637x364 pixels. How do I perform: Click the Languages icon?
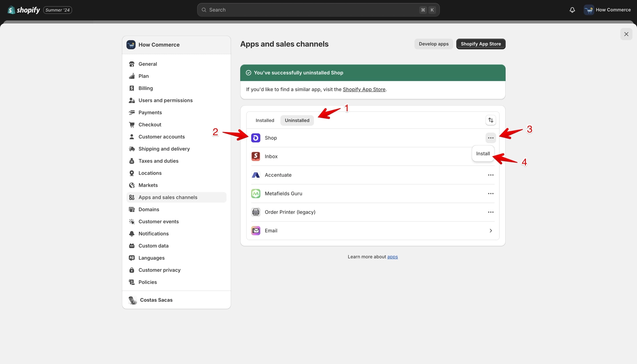click(132, 258)
